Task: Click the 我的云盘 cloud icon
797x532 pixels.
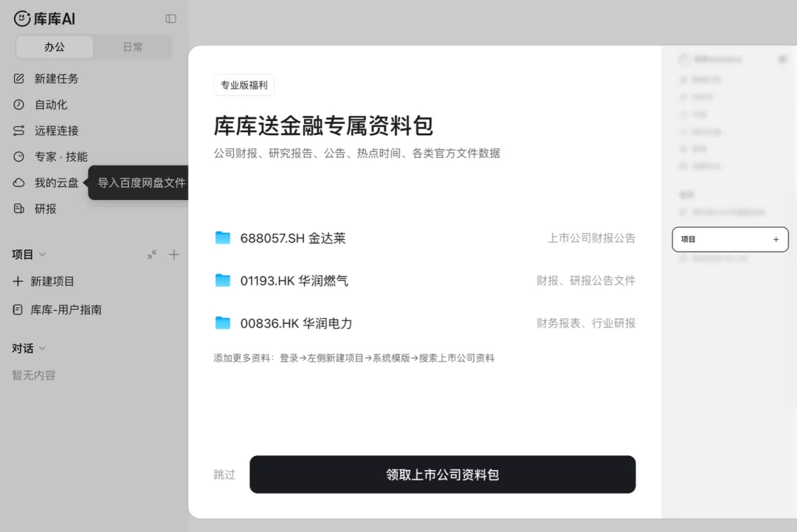Action: pos(18,182)
